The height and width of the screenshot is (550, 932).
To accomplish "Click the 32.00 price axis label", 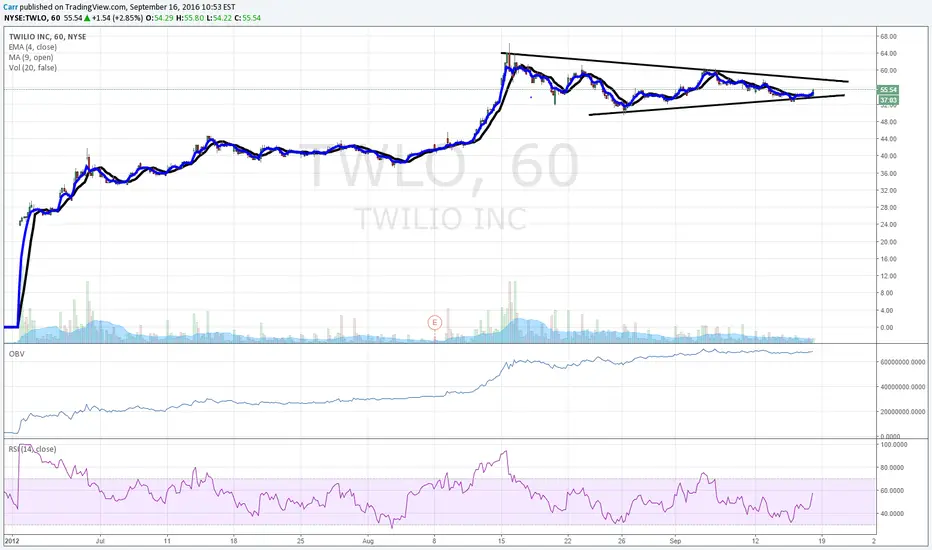I will point(888,191).
